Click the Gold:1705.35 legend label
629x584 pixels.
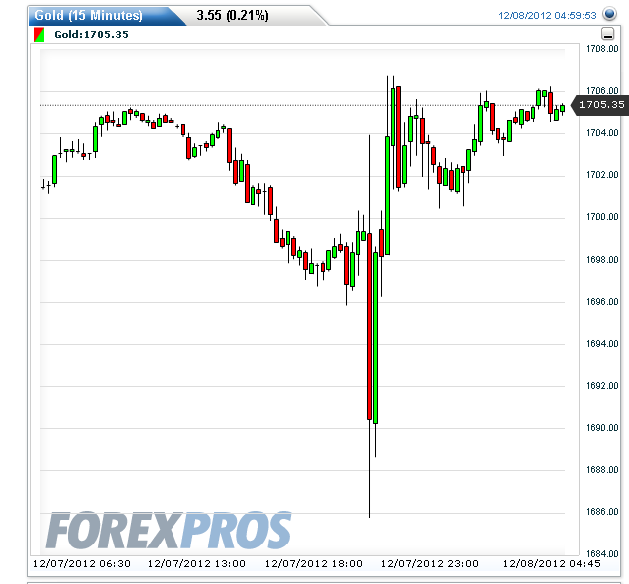pos(91,34)
